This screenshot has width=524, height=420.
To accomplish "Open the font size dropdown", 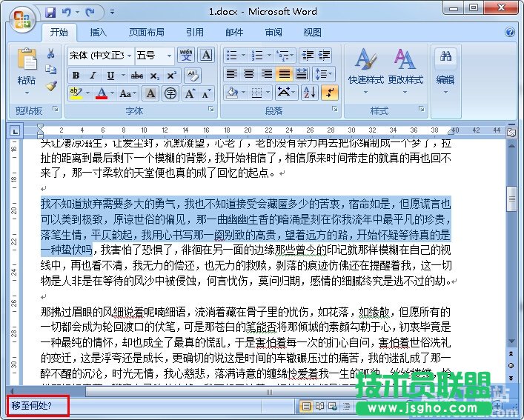I will (170, 56).
